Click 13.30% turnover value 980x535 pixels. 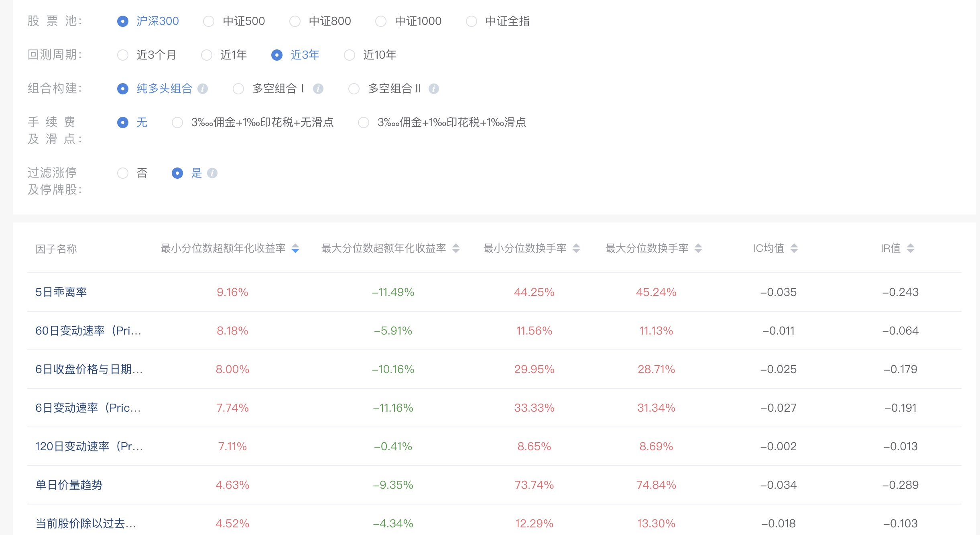click(x=656, y=523)
